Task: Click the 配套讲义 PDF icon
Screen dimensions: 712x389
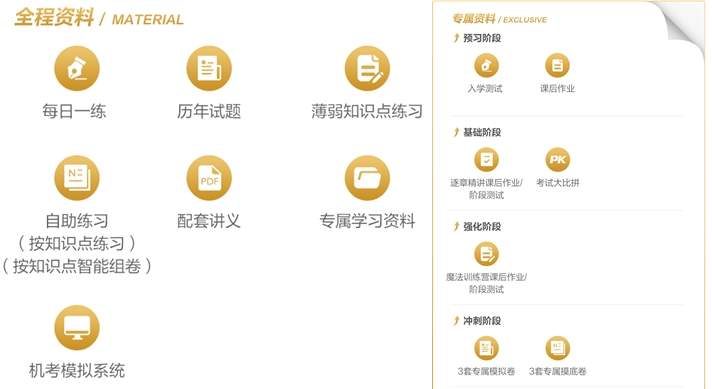Action: (209, 178)
